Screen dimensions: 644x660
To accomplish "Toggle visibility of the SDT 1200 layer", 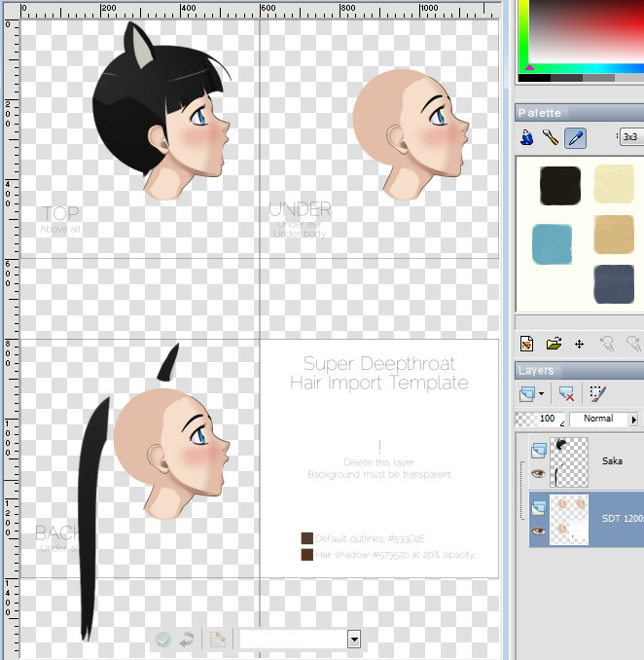I will 536,531.
